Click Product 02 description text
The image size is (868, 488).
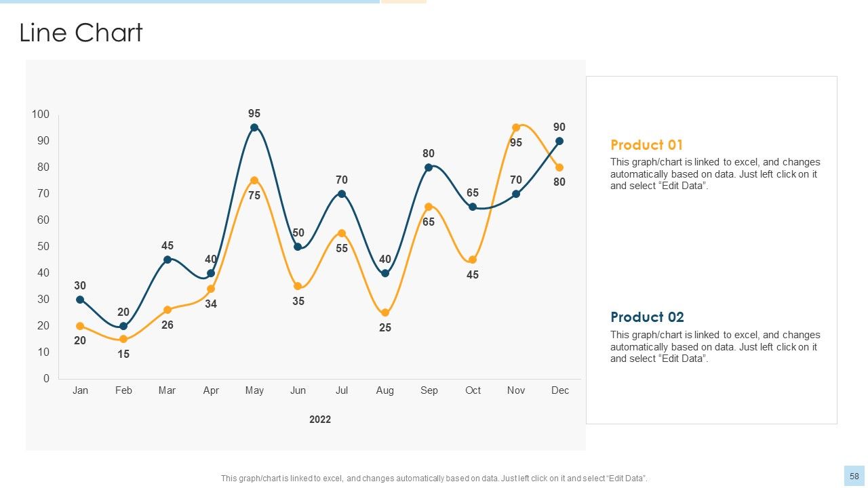click(715, 347)
